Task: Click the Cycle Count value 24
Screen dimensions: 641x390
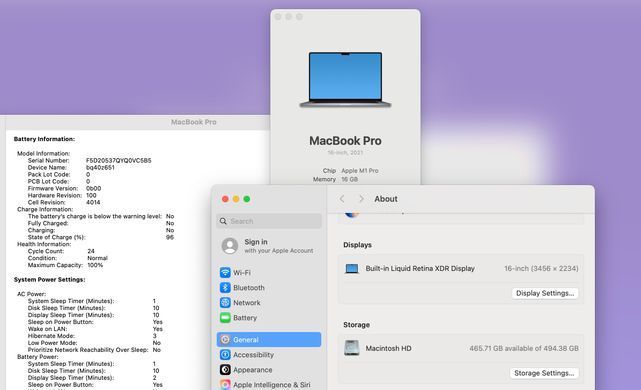Action: click(x=91, y=251)
